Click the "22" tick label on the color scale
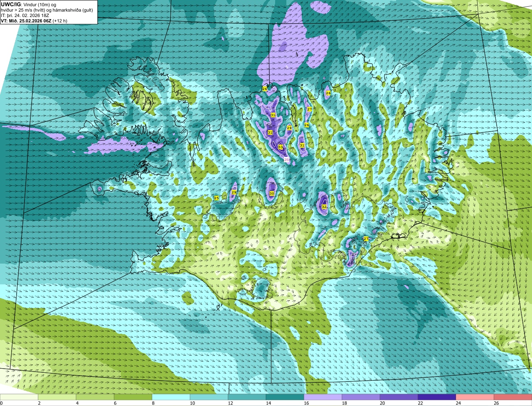The image size is (532, 406). (421, 403)
